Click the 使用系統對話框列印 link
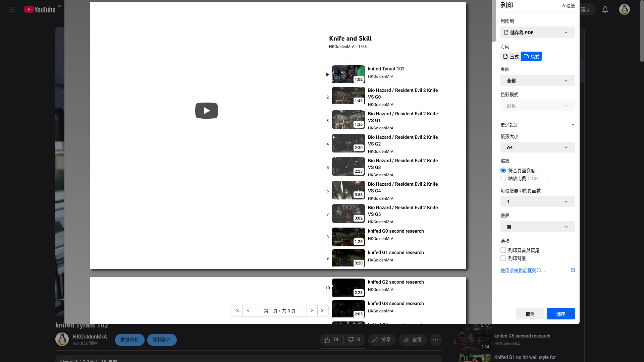The image size is (644, 362). pos(523,270)
